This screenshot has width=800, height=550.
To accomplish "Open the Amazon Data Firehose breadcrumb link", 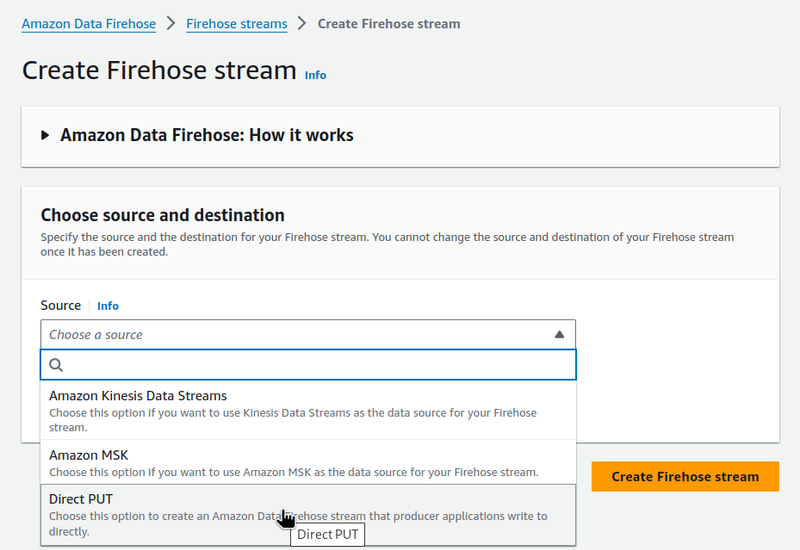I will tap(89, 24).
